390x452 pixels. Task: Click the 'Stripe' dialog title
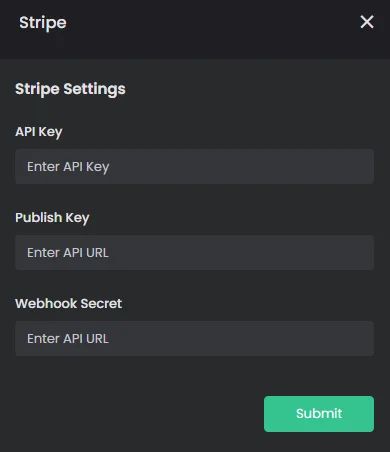(43, 23)
